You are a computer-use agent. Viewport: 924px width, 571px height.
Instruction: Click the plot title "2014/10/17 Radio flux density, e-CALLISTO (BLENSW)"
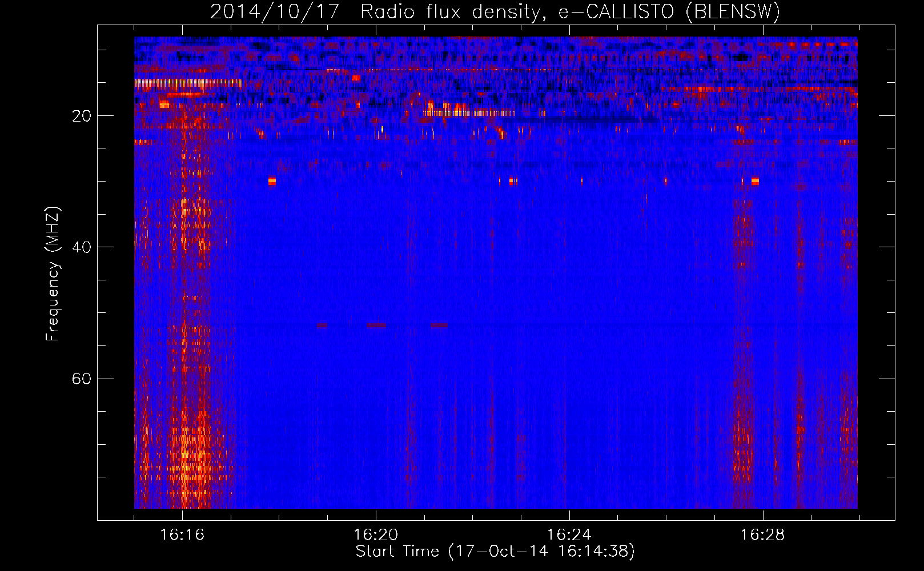pyautogui.click(x=495, y=12)
